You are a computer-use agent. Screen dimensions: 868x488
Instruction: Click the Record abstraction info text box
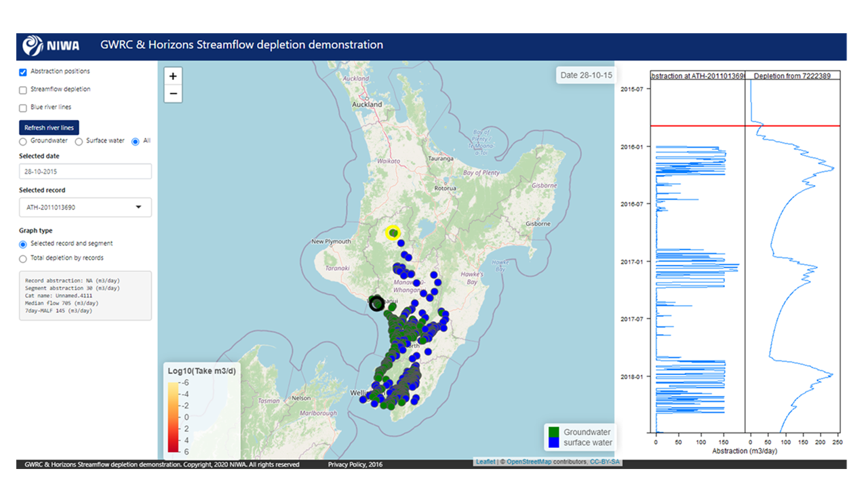point(85,296)
